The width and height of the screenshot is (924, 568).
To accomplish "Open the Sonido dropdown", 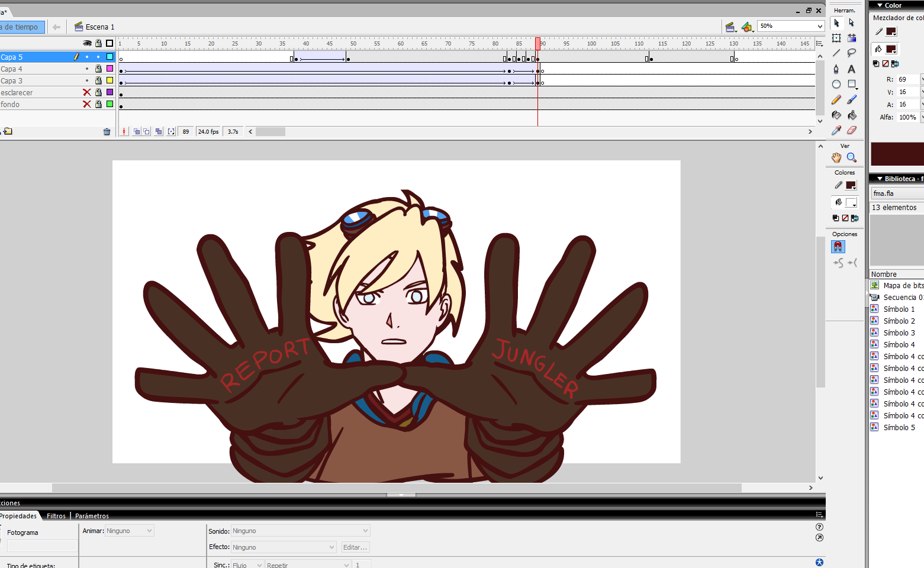I will pyautogui.click(x=300, y=531).
